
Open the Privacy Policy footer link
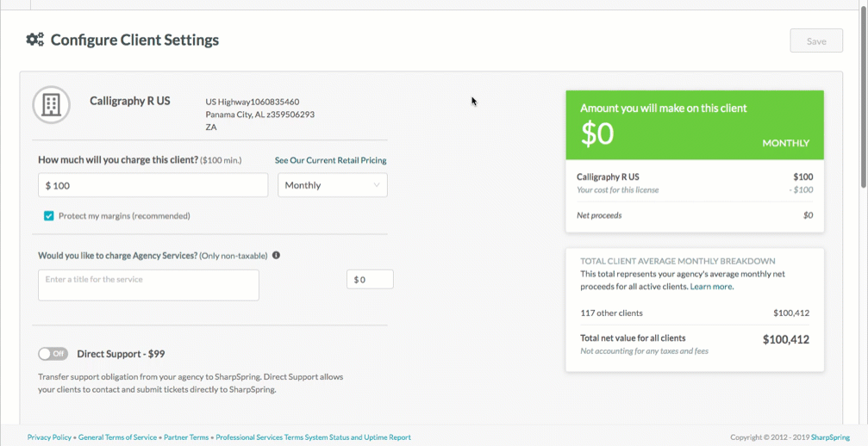49,437
